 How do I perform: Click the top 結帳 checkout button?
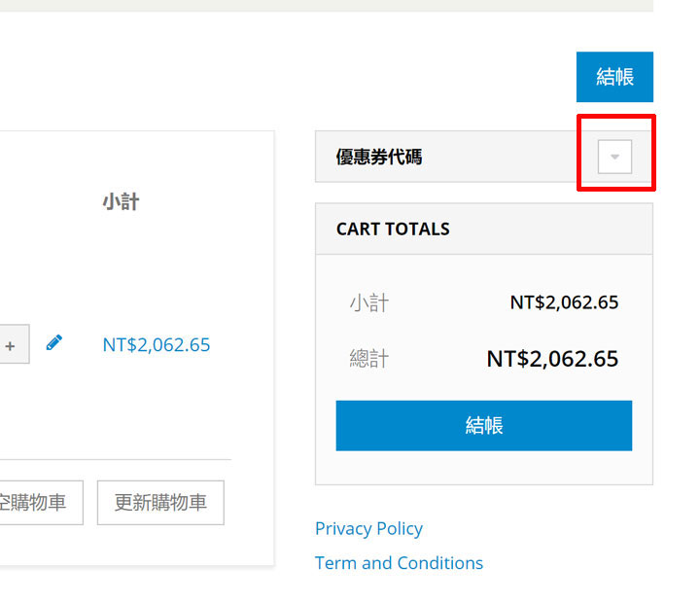click(614, 77)
